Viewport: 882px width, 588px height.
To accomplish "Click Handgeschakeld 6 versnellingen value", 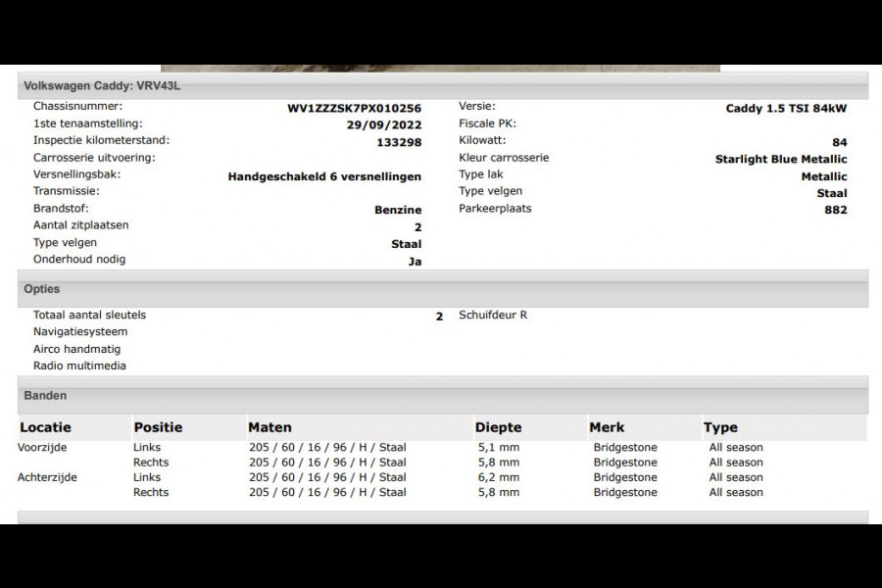I will 324,176.
